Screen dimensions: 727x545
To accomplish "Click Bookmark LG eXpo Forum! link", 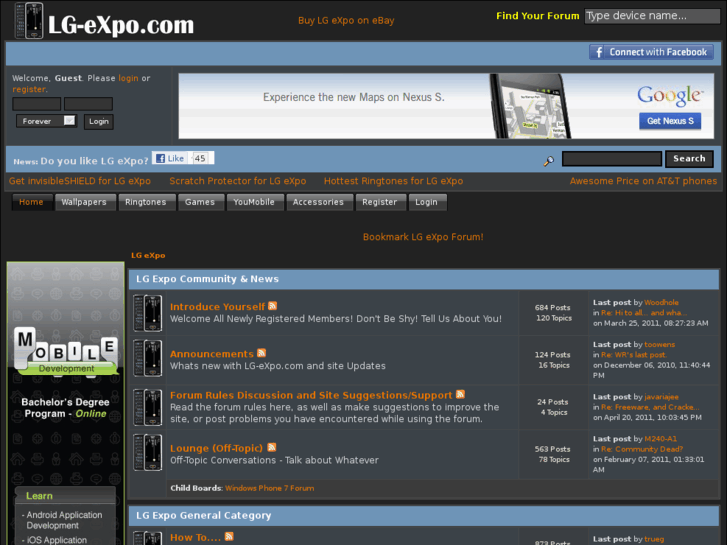I will pyautogui.click(x=423, y=237).
